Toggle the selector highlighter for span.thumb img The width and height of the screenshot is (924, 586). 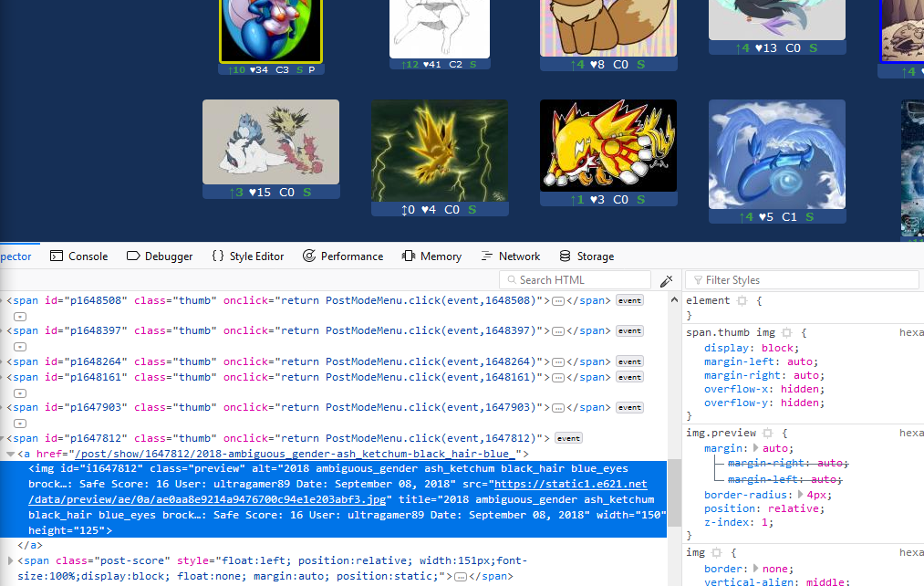tap(786, 332)
